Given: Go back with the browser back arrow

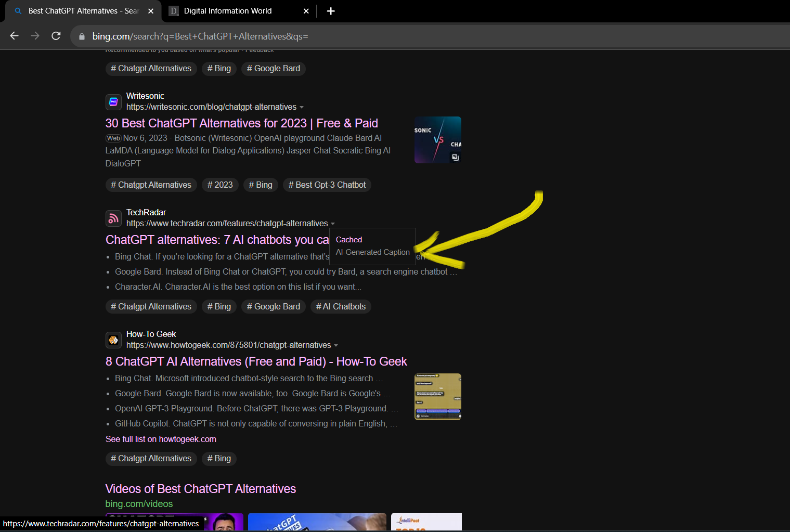Looking at the screenshot, I should coord(15,36).
